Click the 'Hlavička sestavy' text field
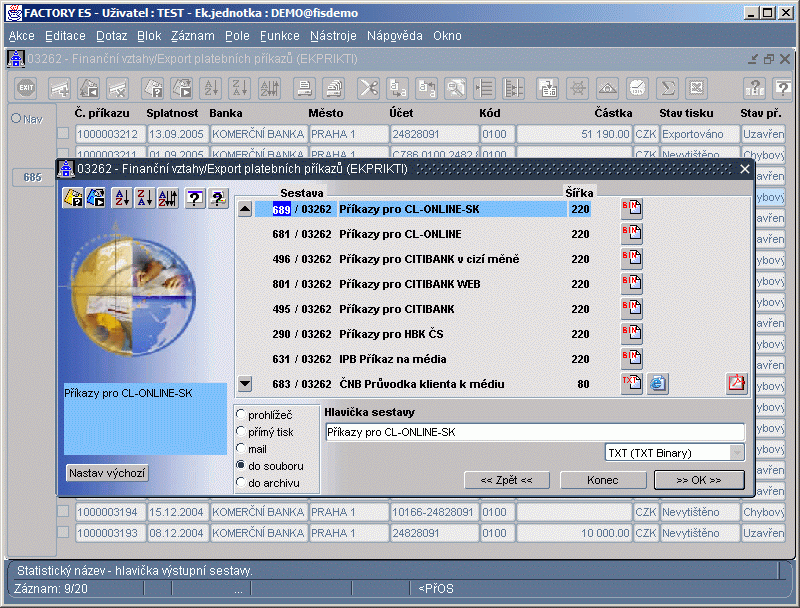The width and height of the screenshot is (800, 608). click(535, 432)
